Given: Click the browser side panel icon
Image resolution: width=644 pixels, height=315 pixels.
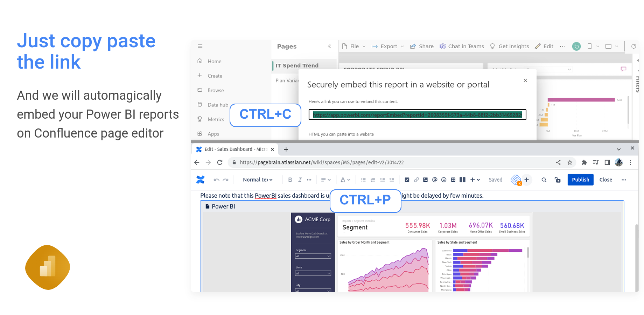Looking at the screenshot, I should point(607,162).
